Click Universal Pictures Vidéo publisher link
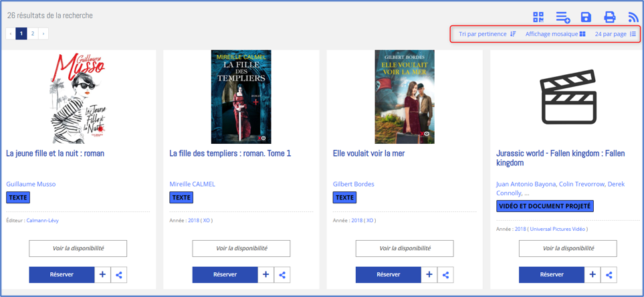 tap(557, 229)
